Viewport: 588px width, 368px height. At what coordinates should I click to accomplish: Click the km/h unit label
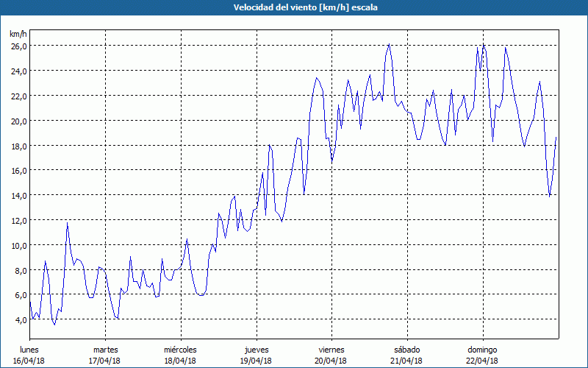pos(18,34)
